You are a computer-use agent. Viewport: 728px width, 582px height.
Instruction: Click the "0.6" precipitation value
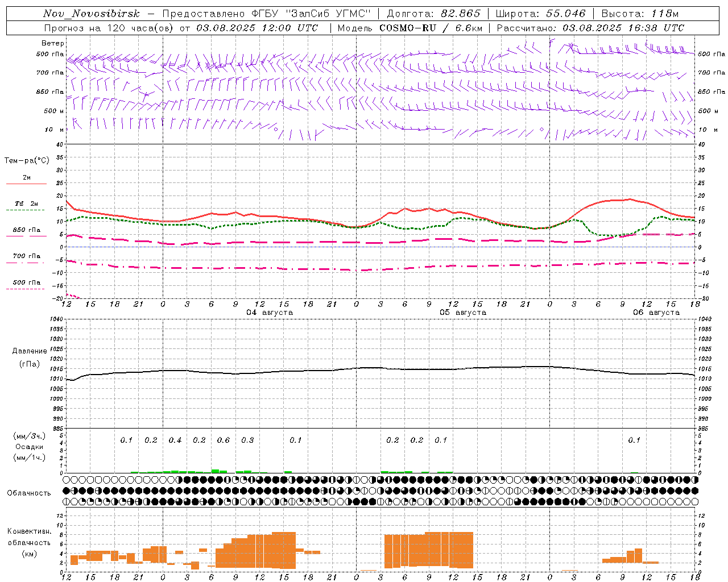pyautogui.click(x=224, y=440)
